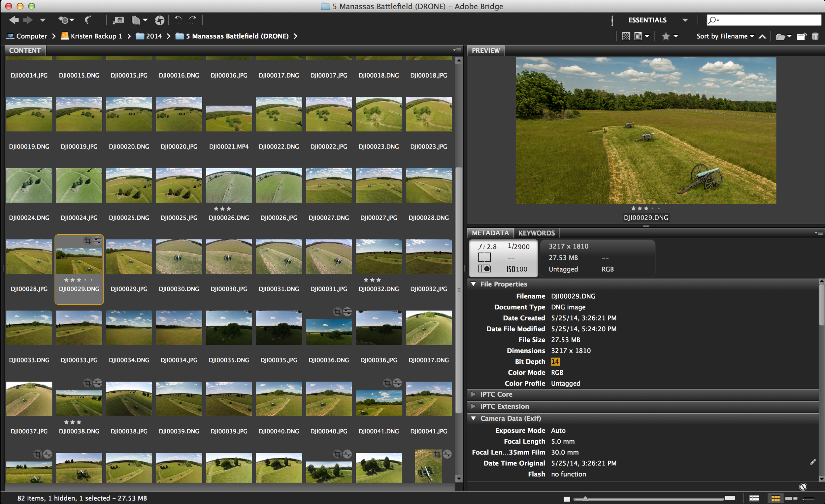Click the 2014 folder in the path bar
Image resolution: width=825 pixels, height=504 pixels.
pos(148,36)
